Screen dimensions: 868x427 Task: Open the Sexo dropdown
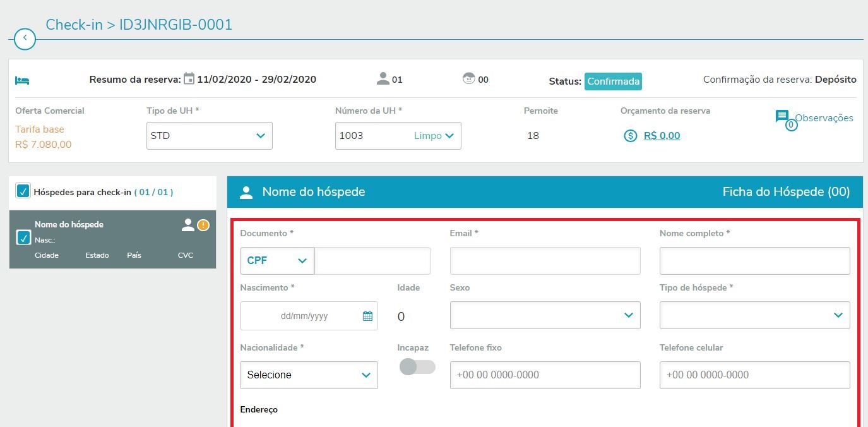545,315
